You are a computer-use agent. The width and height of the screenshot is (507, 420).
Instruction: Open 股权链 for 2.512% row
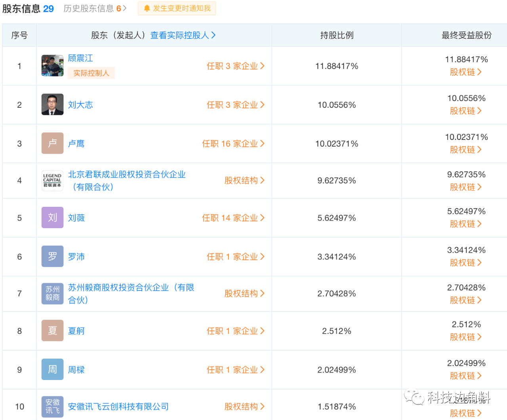[466, 337]
